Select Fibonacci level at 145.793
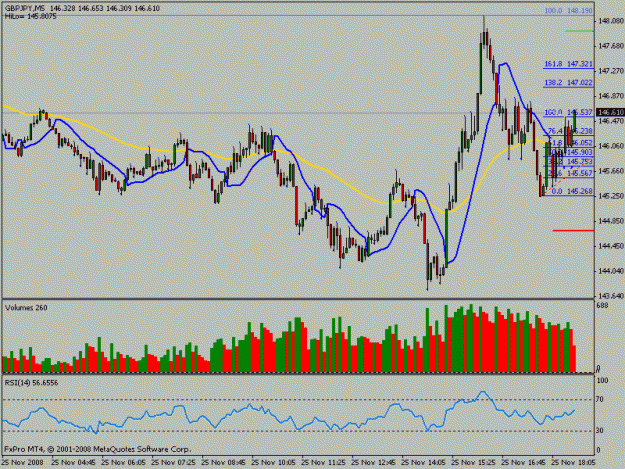Viewport: 625px width, 469px height. click(570, 161)
